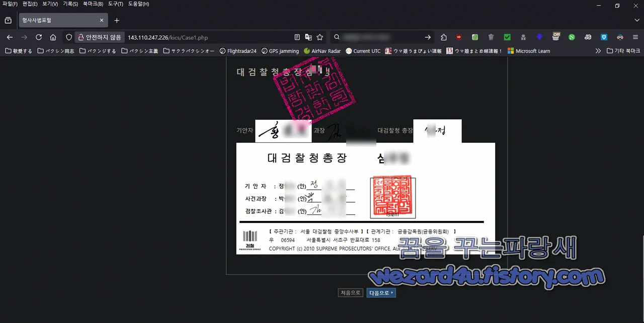Click the 'Off' switch extension icon
This screenshot has height=323, width=644.
pos(556,37)
